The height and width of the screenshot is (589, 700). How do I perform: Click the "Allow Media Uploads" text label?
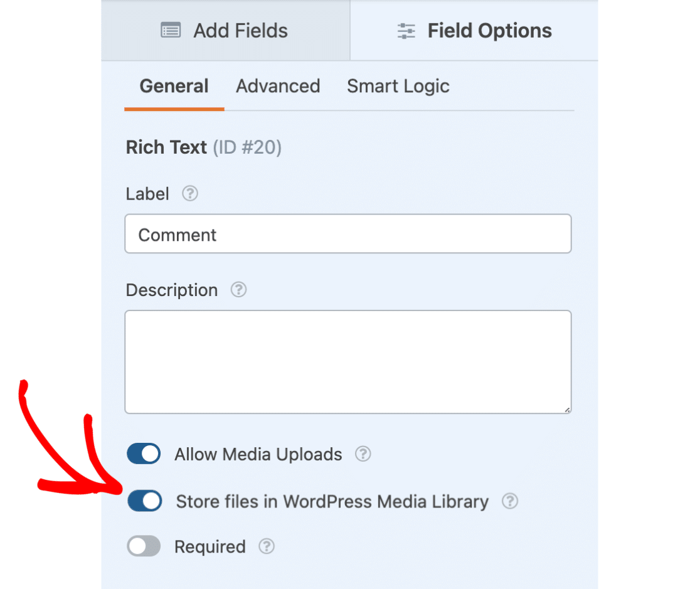tap(258, 454)
